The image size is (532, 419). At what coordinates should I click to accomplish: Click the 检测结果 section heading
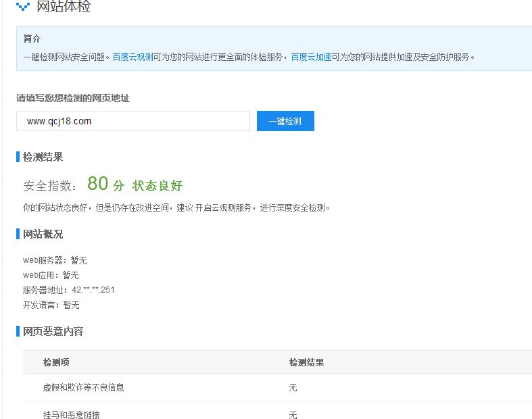[43, 157]
